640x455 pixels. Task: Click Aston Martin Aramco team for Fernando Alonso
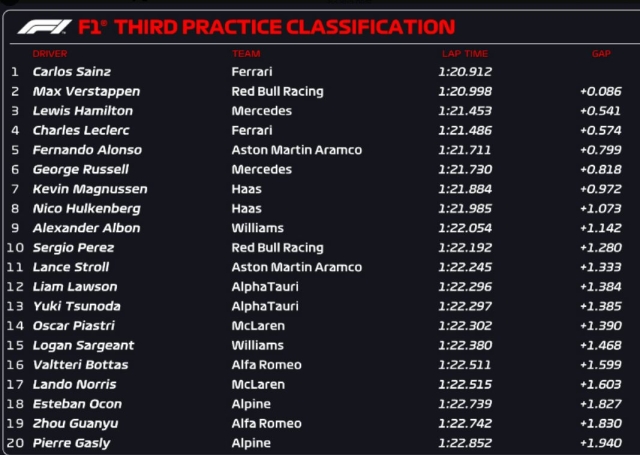[x=296, y=150]
